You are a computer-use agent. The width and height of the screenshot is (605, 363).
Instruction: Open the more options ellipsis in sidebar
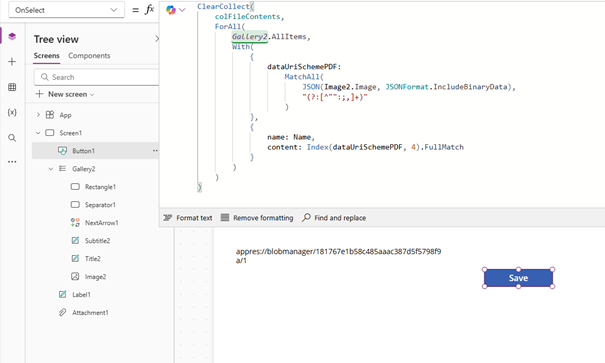(12, 162)
